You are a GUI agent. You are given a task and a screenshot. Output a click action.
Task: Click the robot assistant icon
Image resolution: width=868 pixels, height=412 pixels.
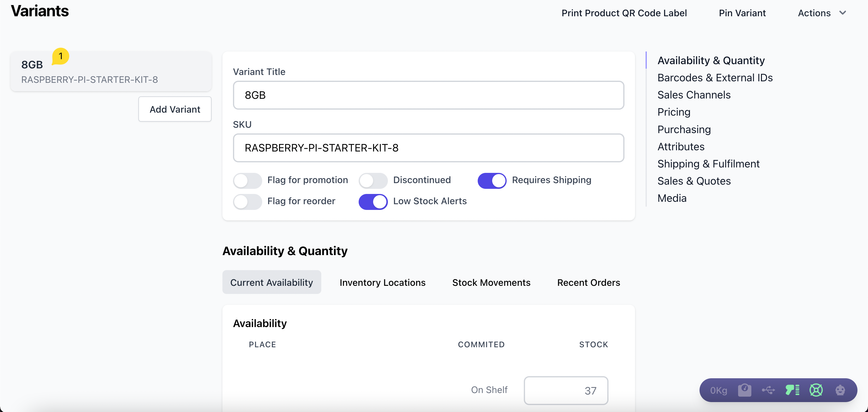tap(840, 390)
